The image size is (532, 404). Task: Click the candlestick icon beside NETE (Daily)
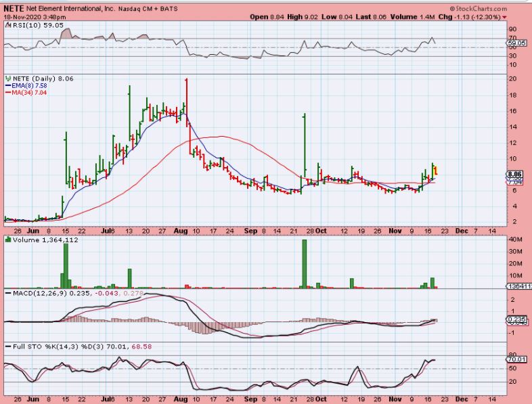pyautogui.click(x=7, y=78)
